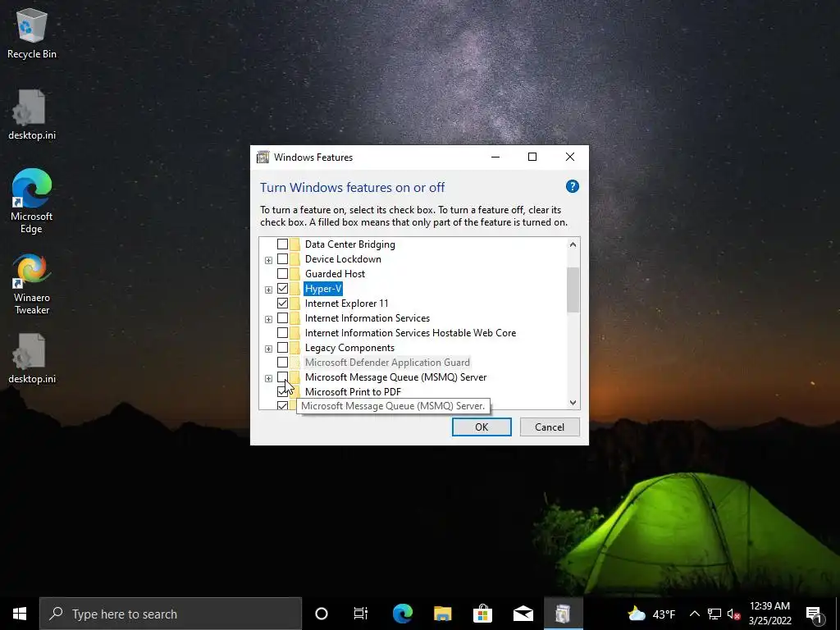Image resolution: width=840 pixels, height=630 pixels.
Task: Select the Data Center Bridging label
Action: click(x=349, y=244)
